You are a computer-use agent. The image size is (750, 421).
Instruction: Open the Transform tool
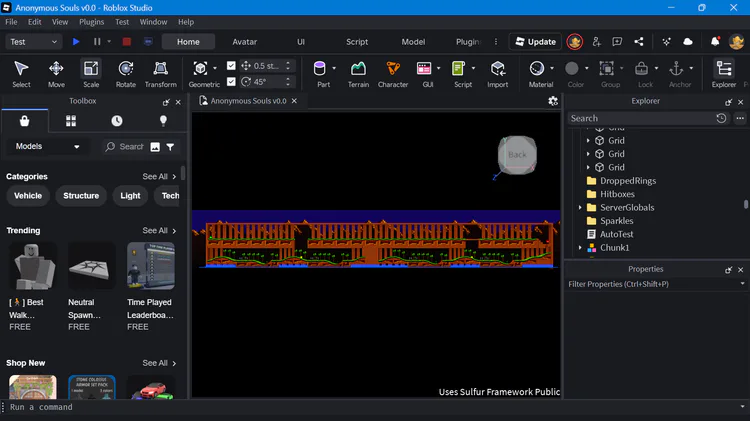tap(161, 74)
